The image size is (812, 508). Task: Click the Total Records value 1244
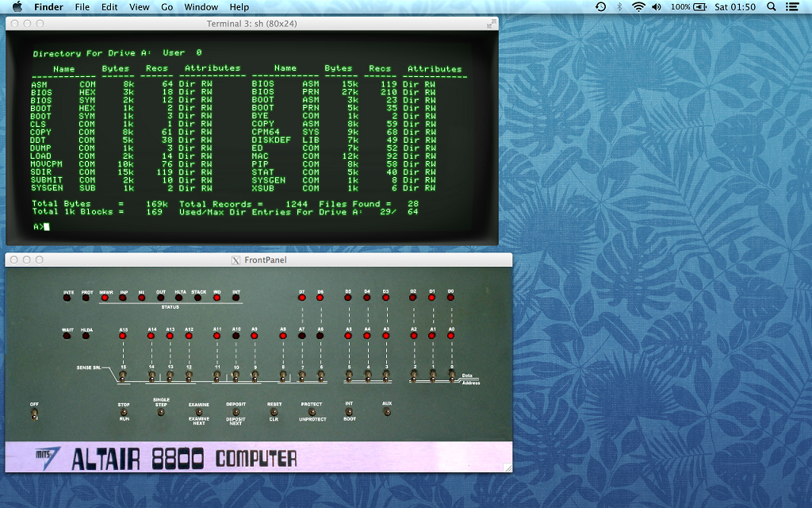[x=297, y=204]
